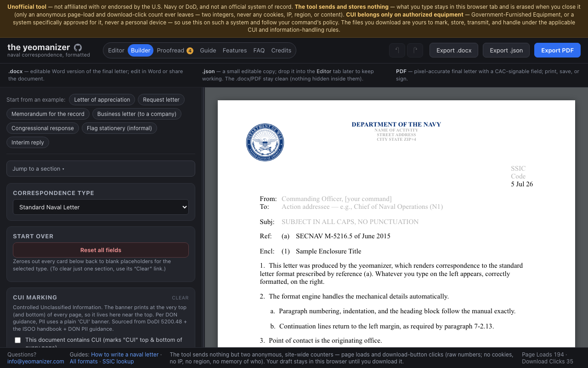Open How to write a naval letter guide
The width and height of the screenshot is (588, 368).
[x=124, y=355]
